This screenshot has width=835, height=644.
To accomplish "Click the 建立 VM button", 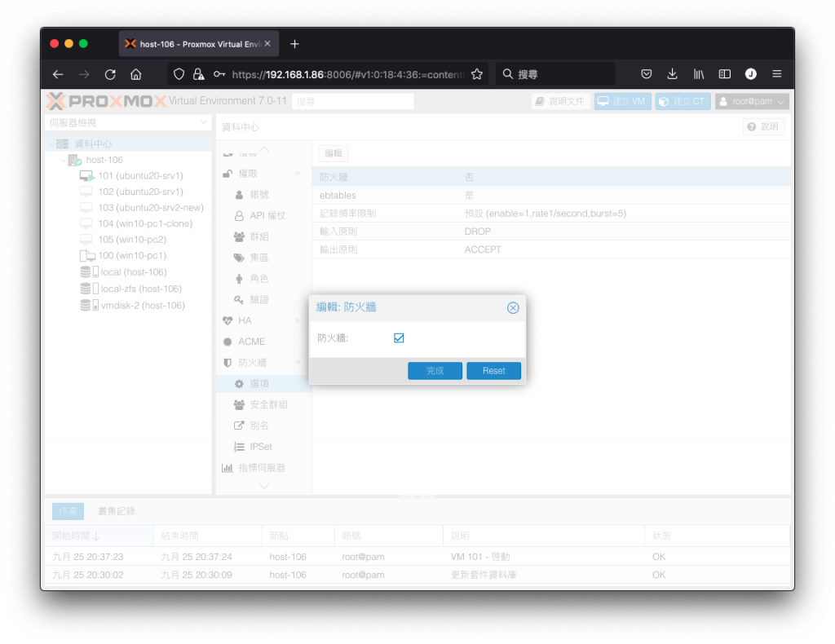I will point(622,101).
